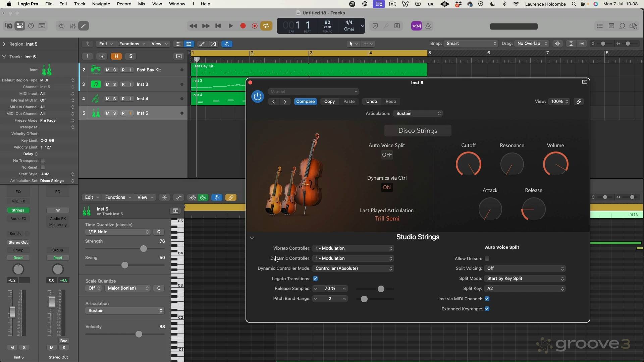
Task: Open the File menu
Action: click(49, 4)
